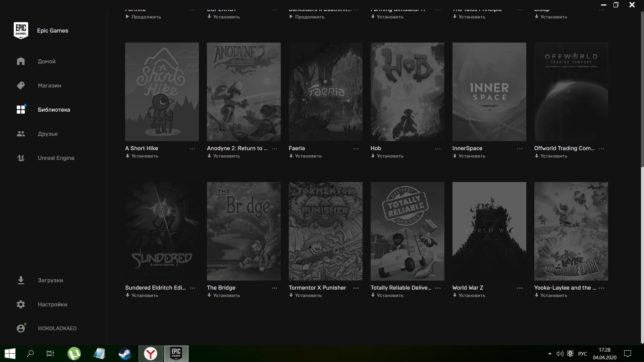Go to Unreal Engine in the sidebar
The image size is (644, 362).
pos(56,158)
